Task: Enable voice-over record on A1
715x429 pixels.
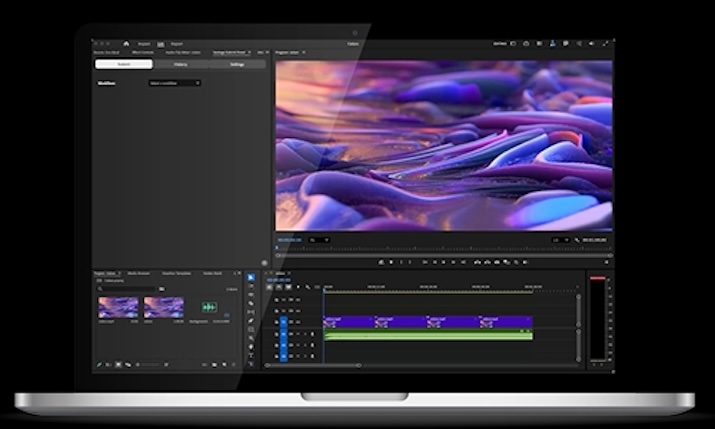Action: [x=312, y=334]
